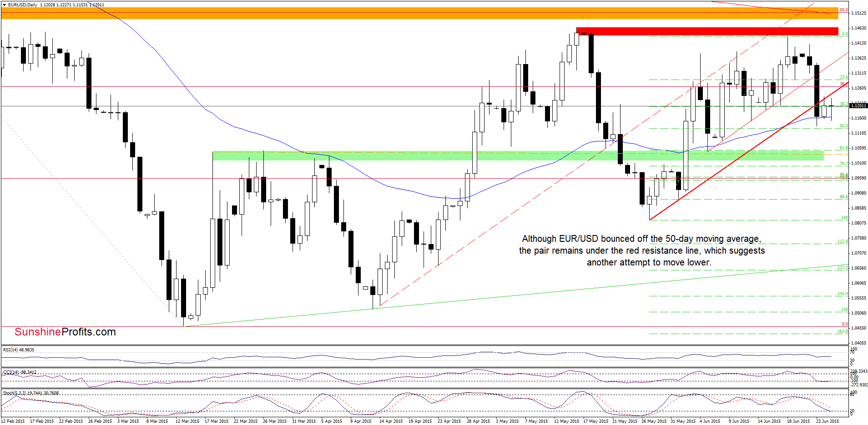
Task: Click the 12 Feb 2015 date label
Action: pos(13,421)
